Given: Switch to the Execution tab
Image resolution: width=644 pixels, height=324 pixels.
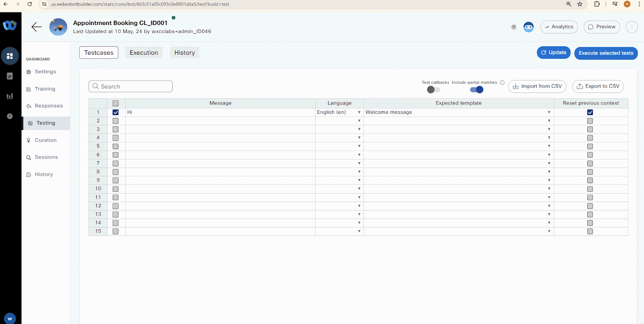Looking at the screenshot, I should point(144,53).
